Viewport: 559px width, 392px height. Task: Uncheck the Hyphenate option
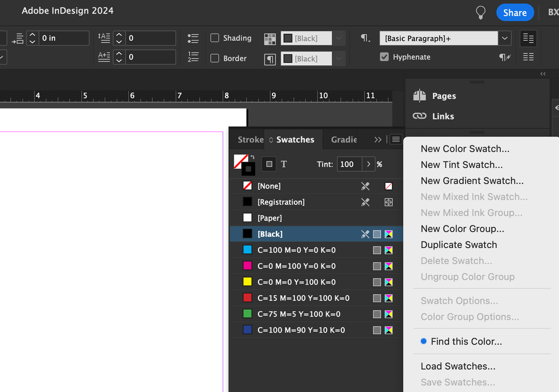point(384,56)
